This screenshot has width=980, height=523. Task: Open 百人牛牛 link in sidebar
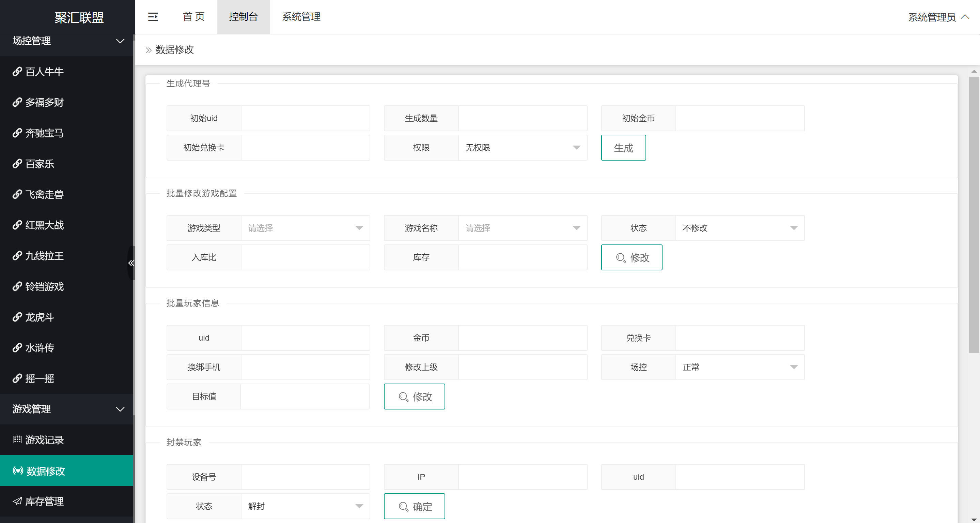(x=44, y=72)
